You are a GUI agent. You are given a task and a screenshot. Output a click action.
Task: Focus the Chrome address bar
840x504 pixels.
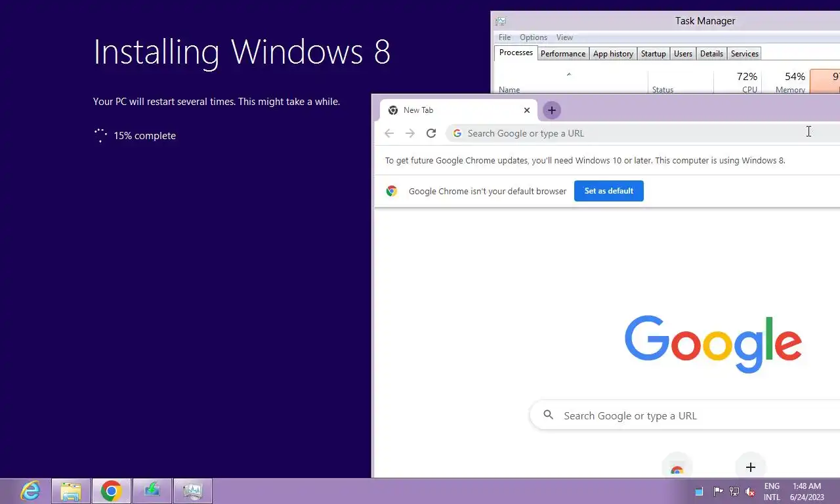643,133
